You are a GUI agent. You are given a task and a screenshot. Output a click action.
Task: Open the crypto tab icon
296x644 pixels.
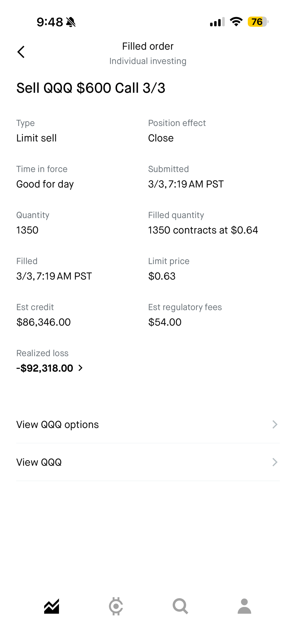pyautogui.click(x=116, y=606)
